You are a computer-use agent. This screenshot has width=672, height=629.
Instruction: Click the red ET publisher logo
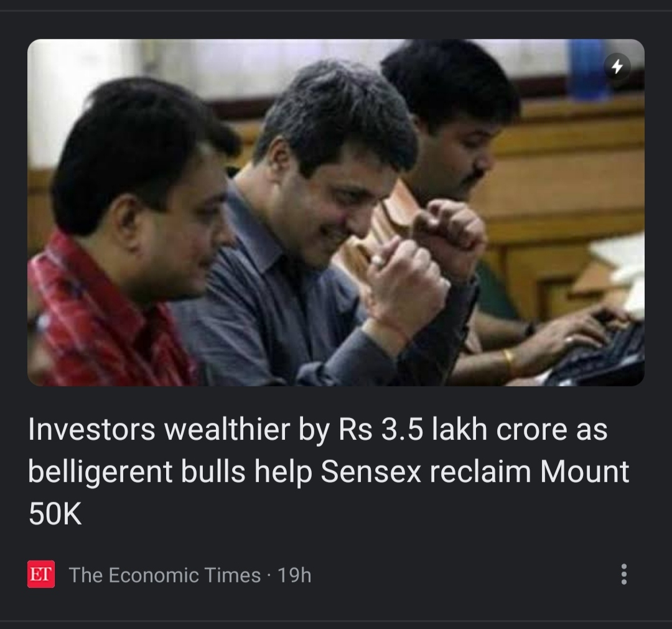[41, 574]
